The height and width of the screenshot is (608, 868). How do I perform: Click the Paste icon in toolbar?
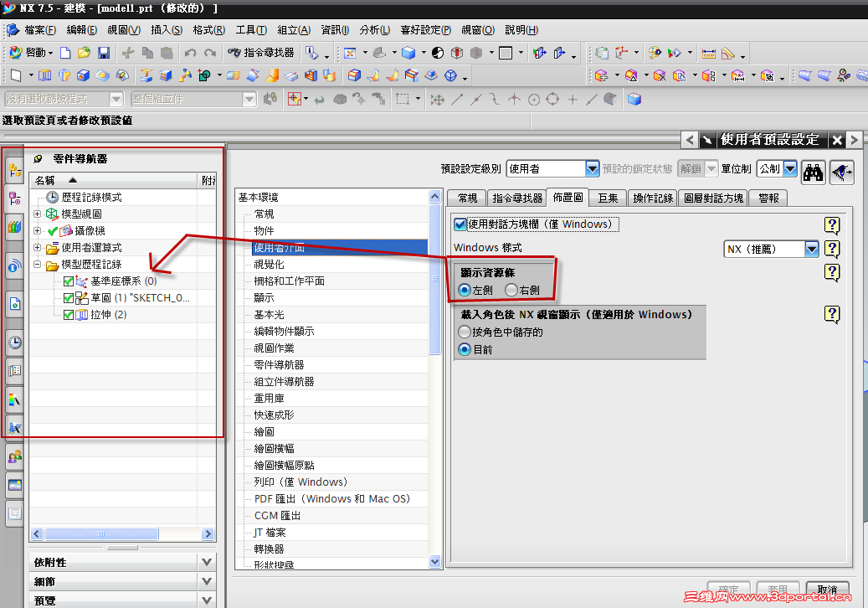pyautogui.click(x=167, y=53)
